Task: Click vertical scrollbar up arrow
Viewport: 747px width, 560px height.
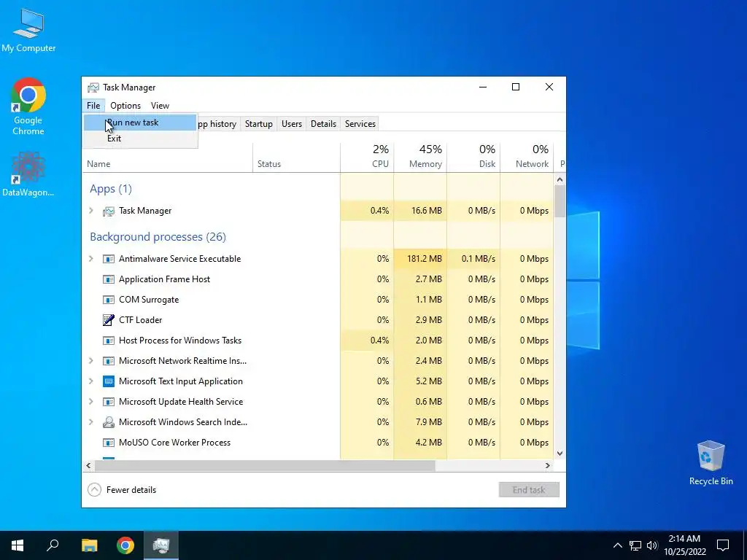Action: 560,179
